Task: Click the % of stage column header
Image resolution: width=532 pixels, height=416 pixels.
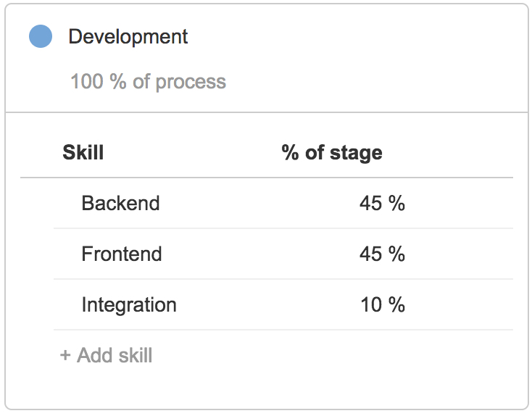Action: click(x=332, y=152)
